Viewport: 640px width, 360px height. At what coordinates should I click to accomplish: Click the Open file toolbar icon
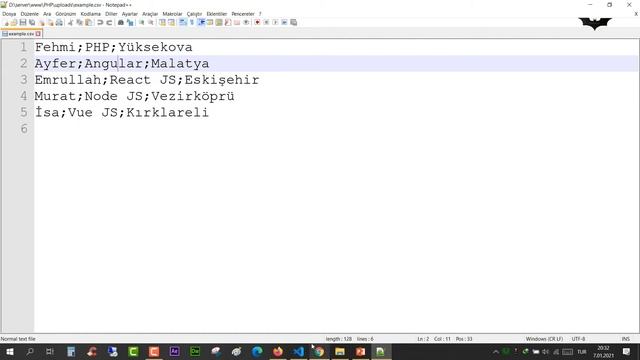pos(14,22)
